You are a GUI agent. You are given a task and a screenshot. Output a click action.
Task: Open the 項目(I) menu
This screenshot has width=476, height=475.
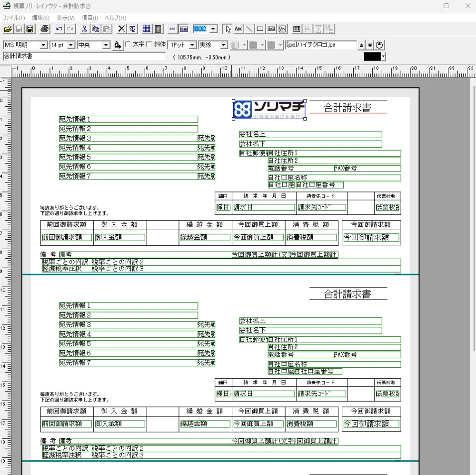click(x=90, y=18)
